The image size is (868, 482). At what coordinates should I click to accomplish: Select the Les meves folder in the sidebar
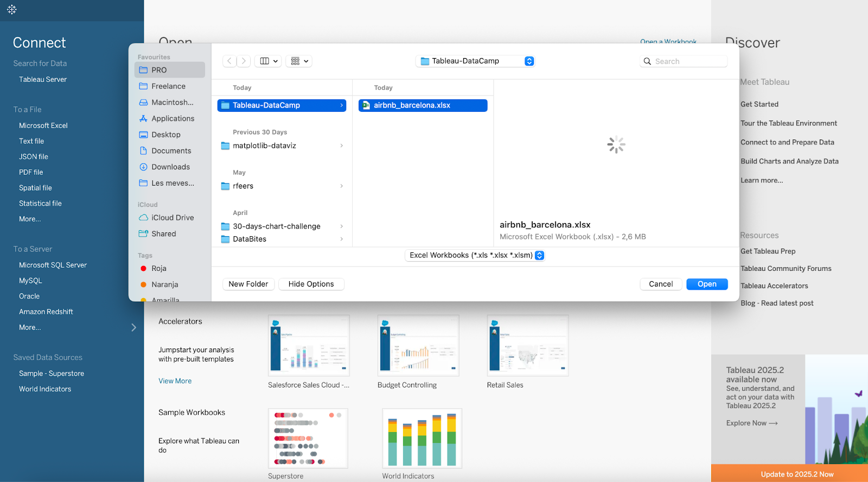(x=170, y=183)
